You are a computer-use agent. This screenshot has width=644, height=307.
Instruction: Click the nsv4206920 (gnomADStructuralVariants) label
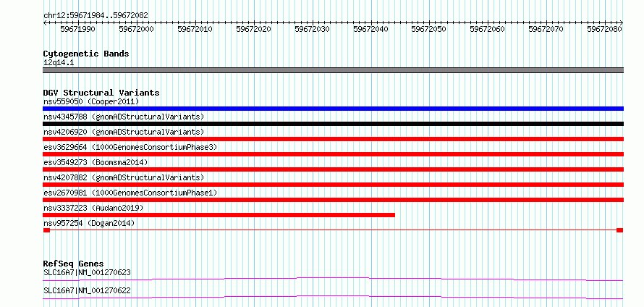pyautogui.click(x=124, y=132)
